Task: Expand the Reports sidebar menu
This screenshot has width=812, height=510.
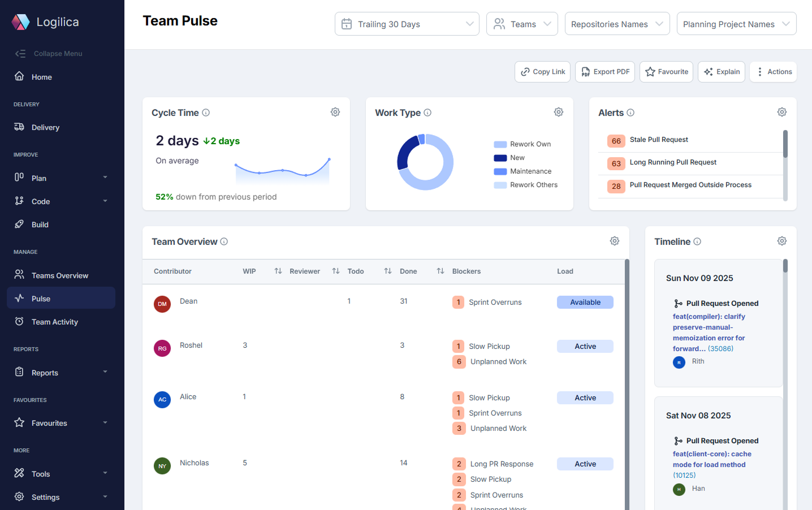Action: coord(61,373)
